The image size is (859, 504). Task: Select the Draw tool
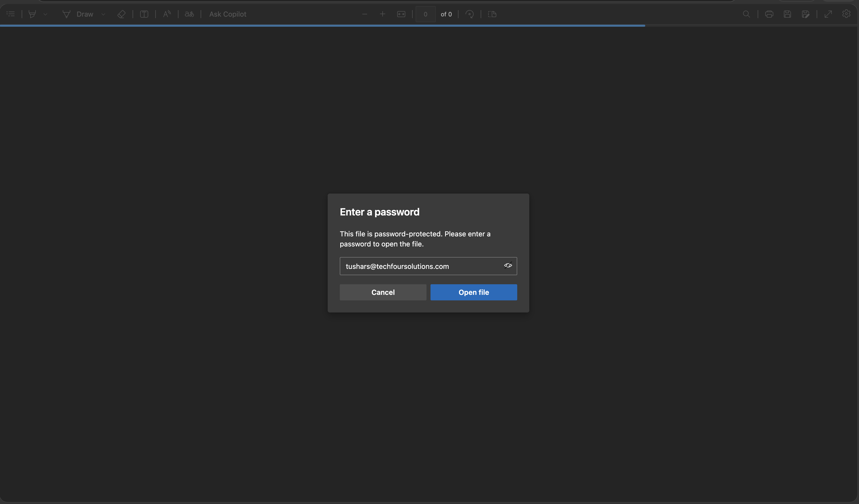[x=78, y=14]
